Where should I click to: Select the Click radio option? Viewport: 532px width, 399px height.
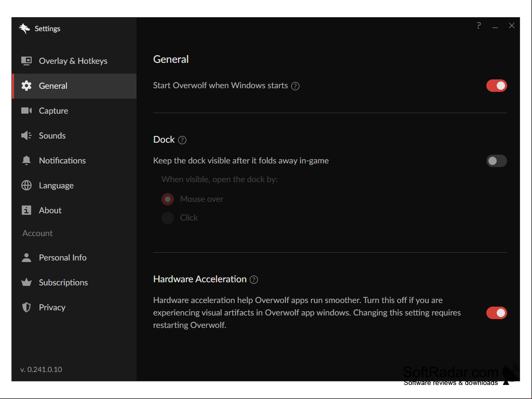pos(168,218)
